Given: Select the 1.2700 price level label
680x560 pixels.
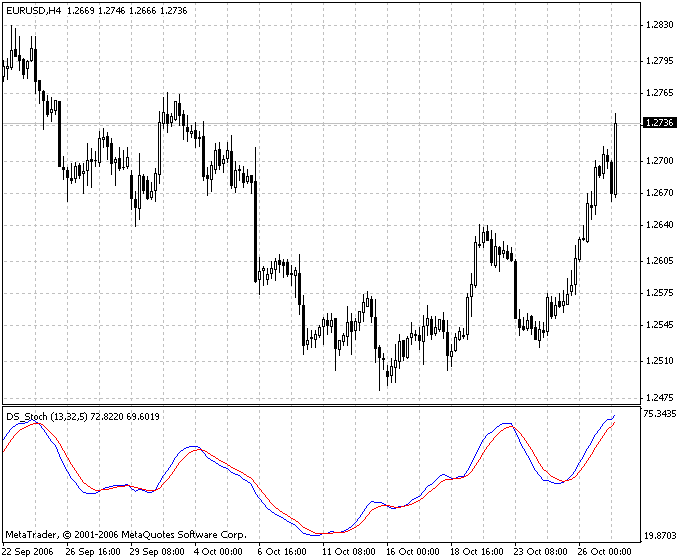Looking at the screenshot, I should coord(659,160).
